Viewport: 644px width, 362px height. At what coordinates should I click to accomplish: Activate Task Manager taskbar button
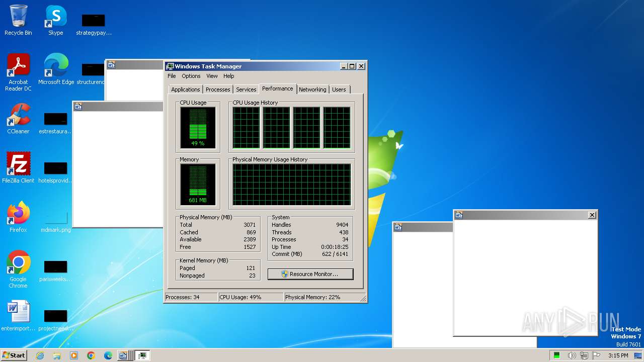143,355
